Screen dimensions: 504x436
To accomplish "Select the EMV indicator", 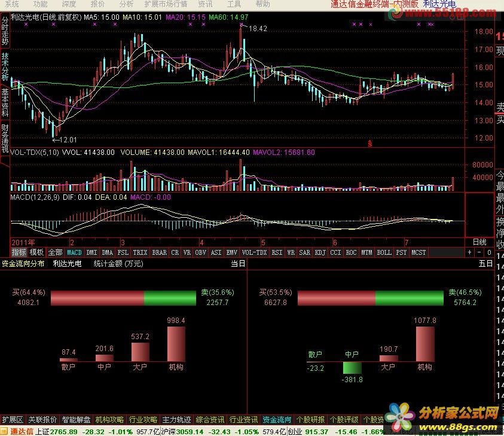I will click(x=232, y=252).
